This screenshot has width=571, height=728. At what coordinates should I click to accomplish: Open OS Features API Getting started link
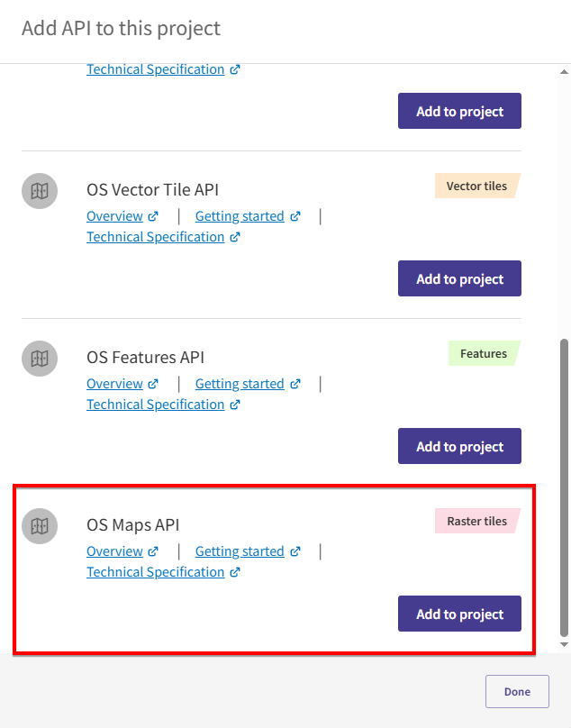(240, 384)
